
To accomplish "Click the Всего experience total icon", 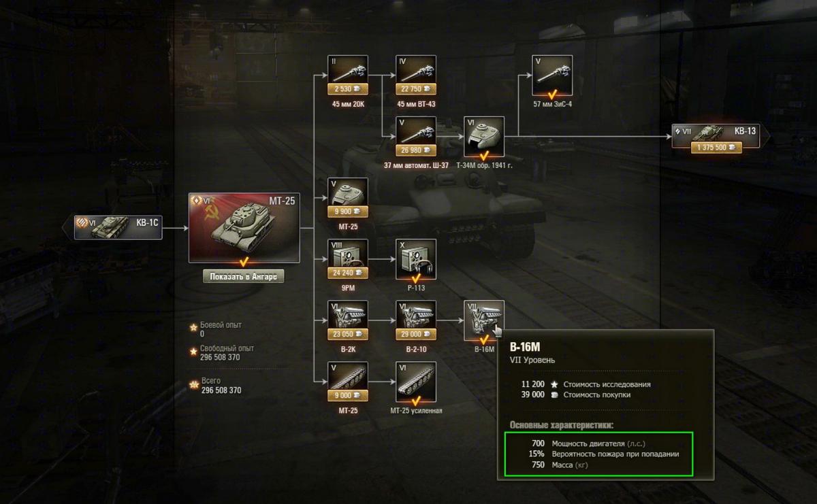I will pos(193,385).
